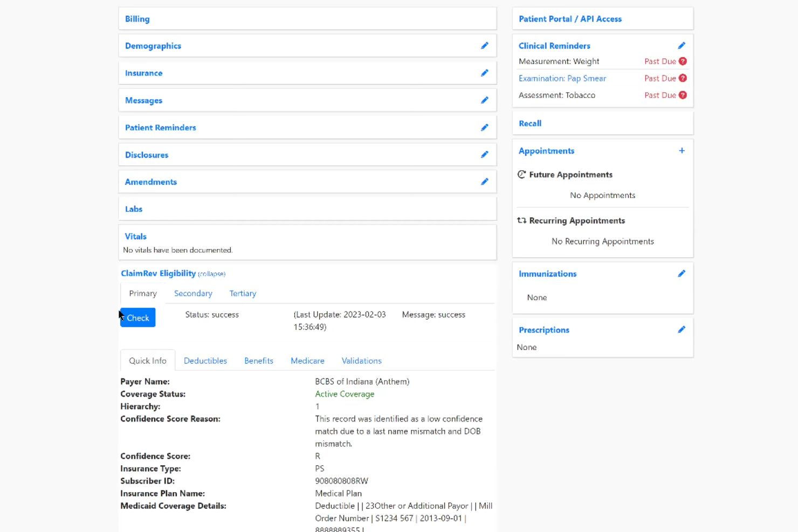Screen dimensions: 798x532
Task: Click the Recurring Appointments heading
Action: point(577,220)
